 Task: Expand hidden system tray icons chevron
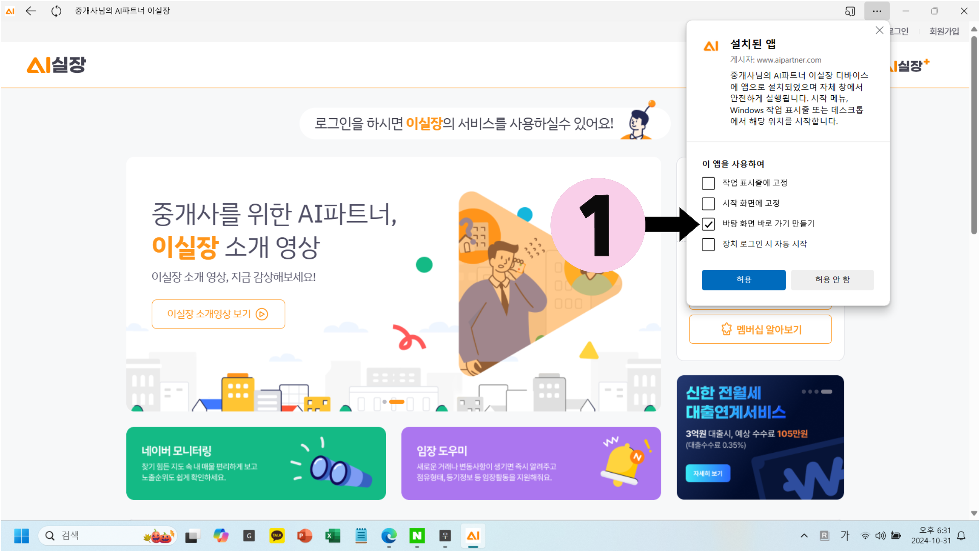pyautogui.click(x=804, y=536)
